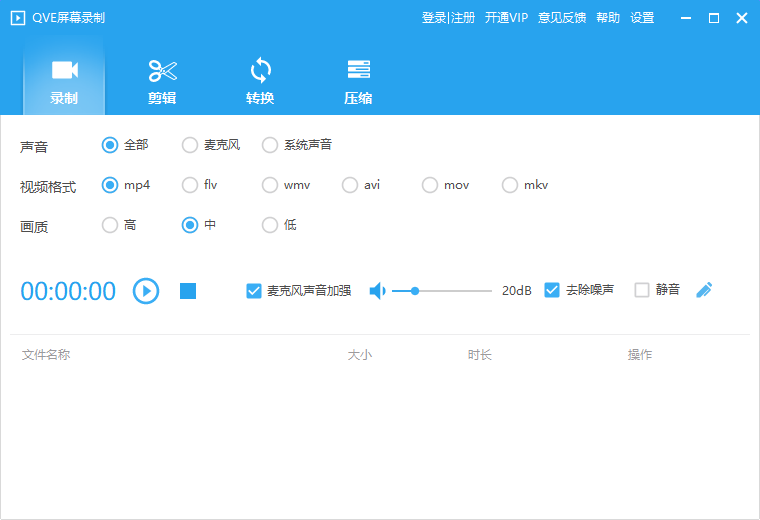This screenshot has height=520, width=760.
Task: Click the 登录|注册 link
Action: pyautogui.click(x=448, y=18)
